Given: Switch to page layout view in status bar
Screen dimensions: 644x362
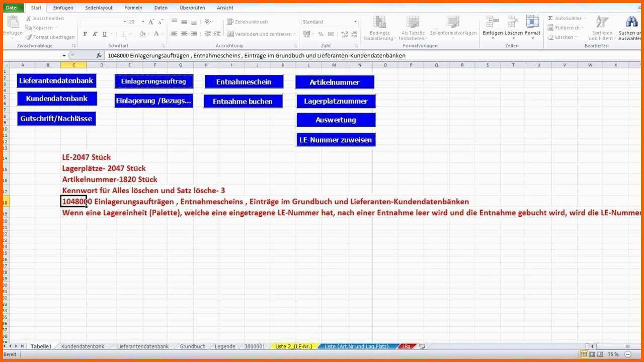Looking at the screenshot, I should pos(592,354).
